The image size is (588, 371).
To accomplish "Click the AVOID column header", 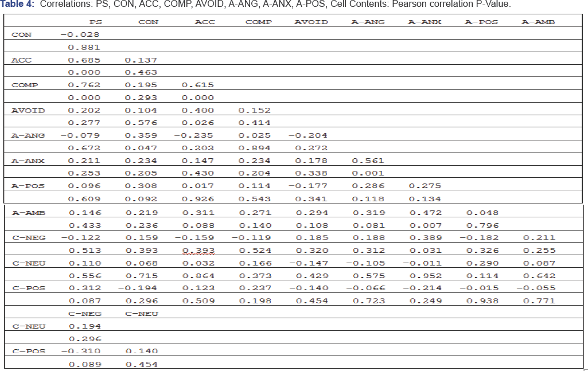I will pyautogui.click(x=311, y=22).
